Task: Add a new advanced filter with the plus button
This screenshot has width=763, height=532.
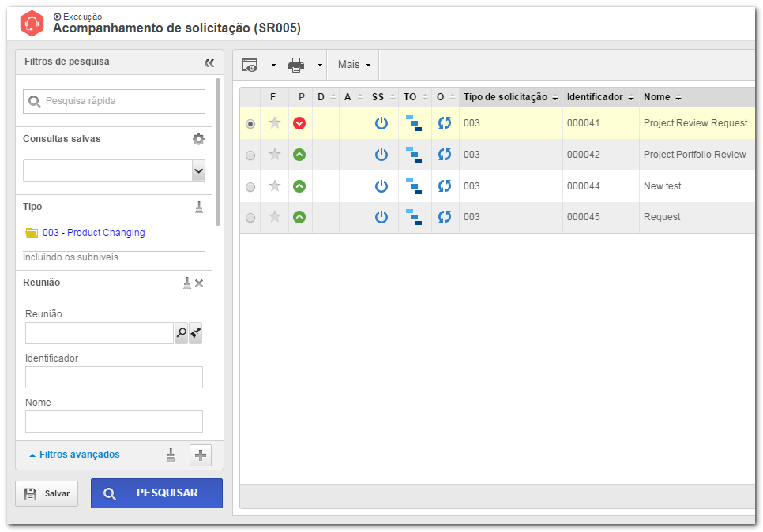Action: 201,455
